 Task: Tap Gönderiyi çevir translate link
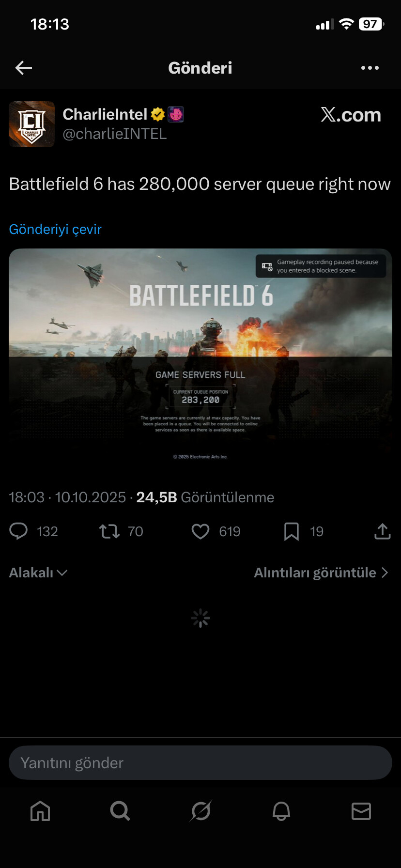pyautogui.click(x=55, y=229)
